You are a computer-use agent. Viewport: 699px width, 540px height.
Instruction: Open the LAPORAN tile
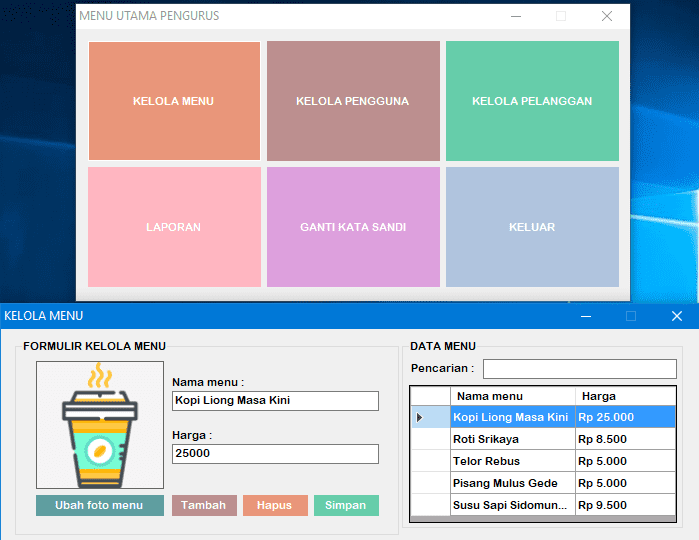[173, 227]
